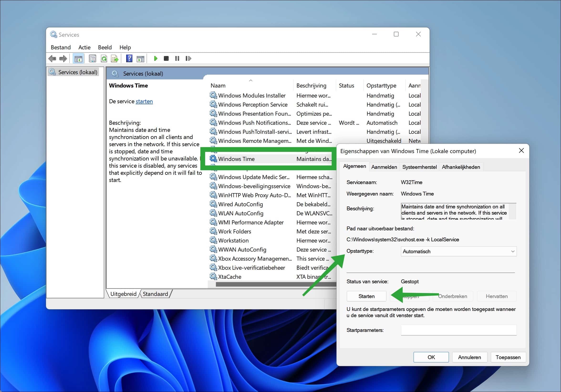561x392 pixels.
Task: Navigate back with the back arrow
Action: coord(52,58)
